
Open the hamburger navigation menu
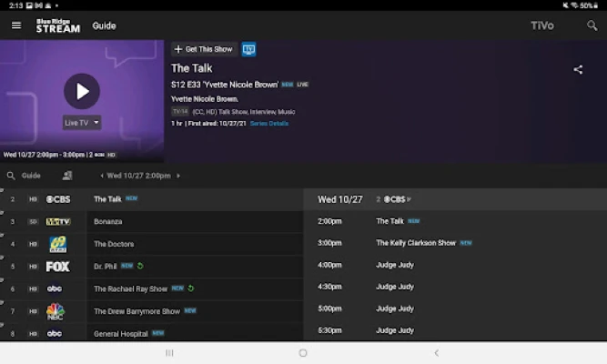[x=16, y=25]
